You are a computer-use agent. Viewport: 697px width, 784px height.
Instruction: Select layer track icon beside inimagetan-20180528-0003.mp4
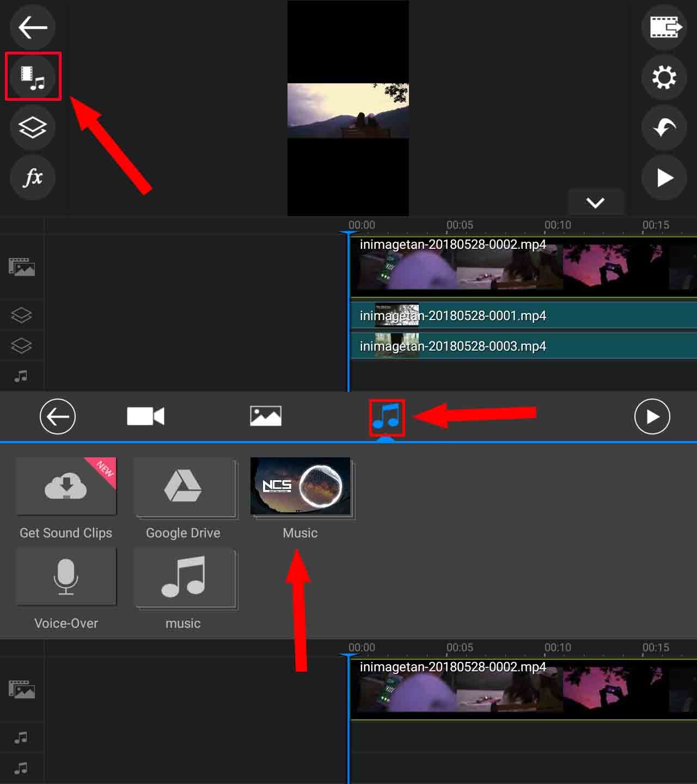pyautogui.click(x=22, y=345)
